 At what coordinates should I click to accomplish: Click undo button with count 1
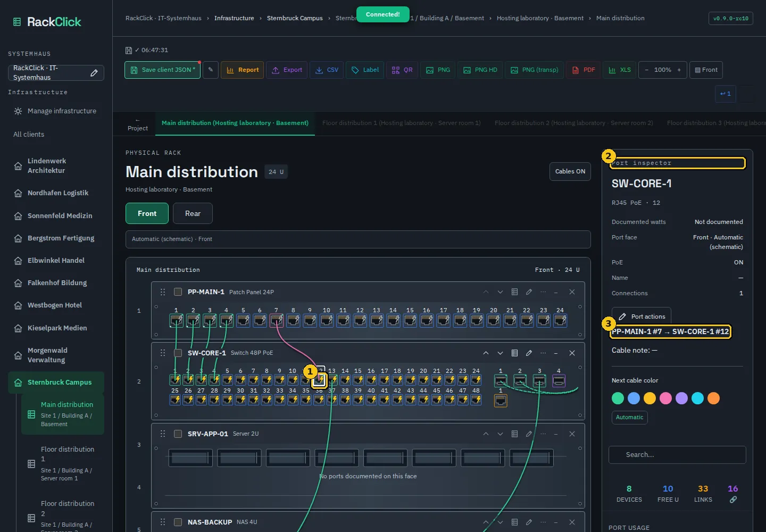tap(726, 94)
